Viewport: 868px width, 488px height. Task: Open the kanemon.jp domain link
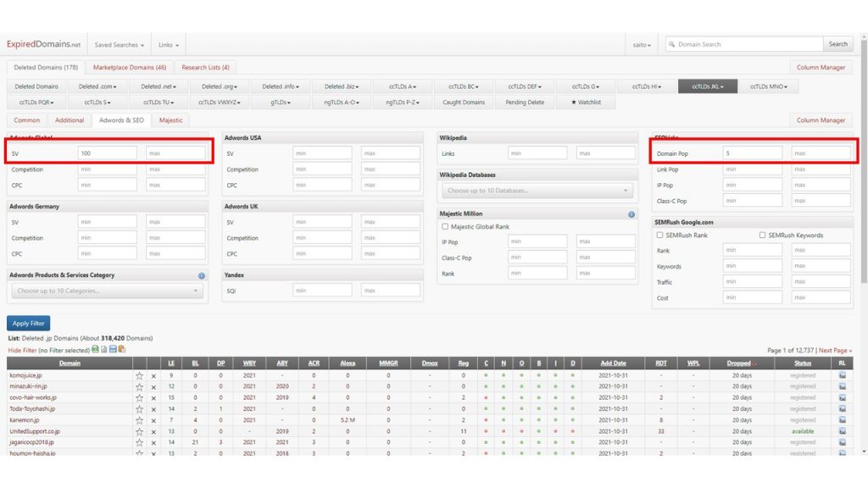pos(24,420)
